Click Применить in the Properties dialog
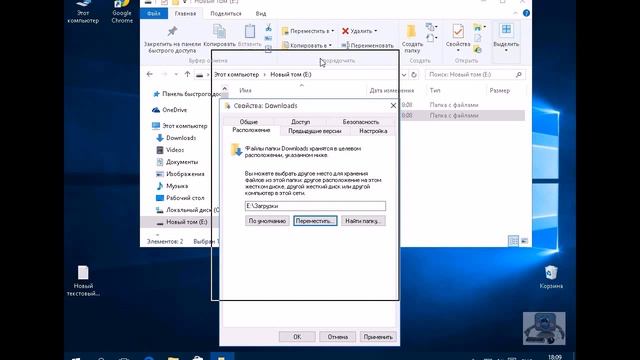 tap(378, 337)
